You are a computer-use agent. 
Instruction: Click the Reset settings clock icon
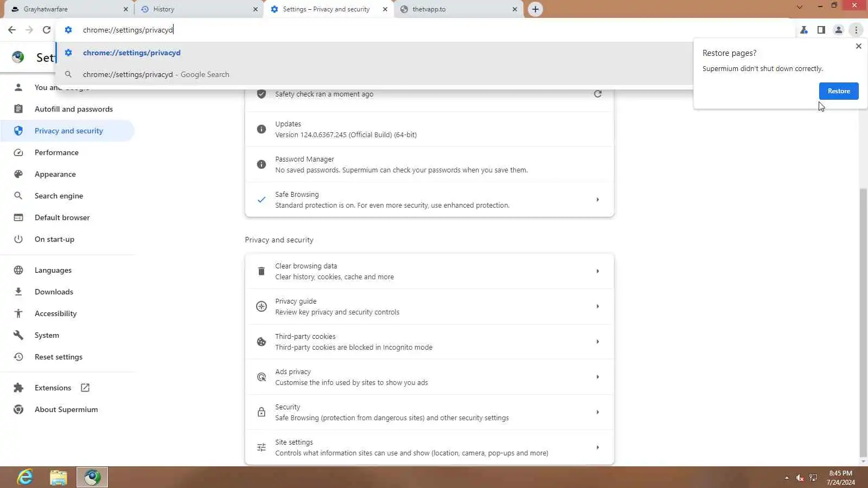coord(18,357)
